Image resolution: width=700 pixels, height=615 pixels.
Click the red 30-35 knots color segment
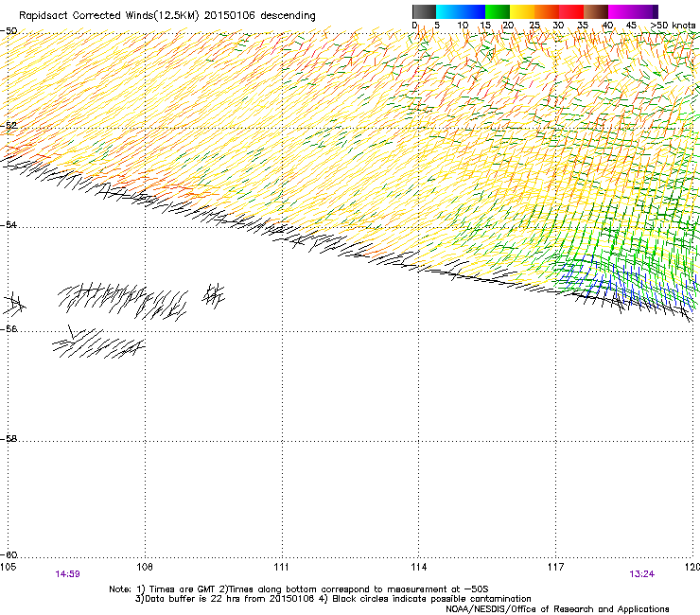[571, 11]
